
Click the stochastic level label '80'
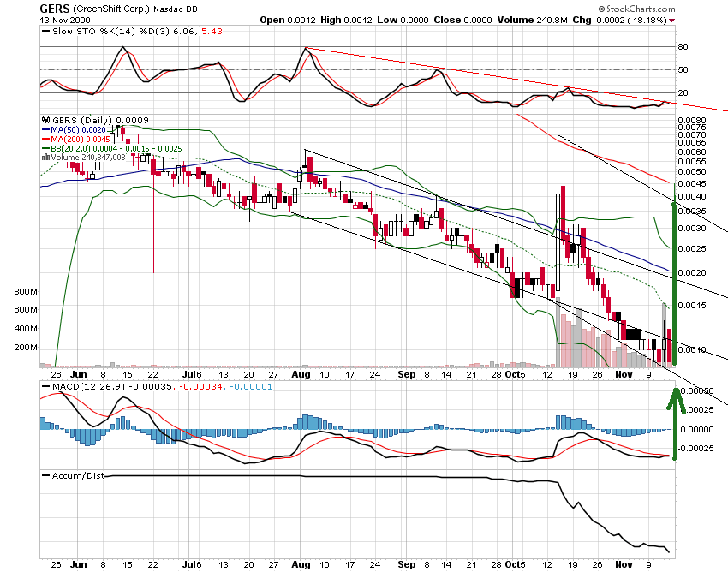click(x=683, y=46)
